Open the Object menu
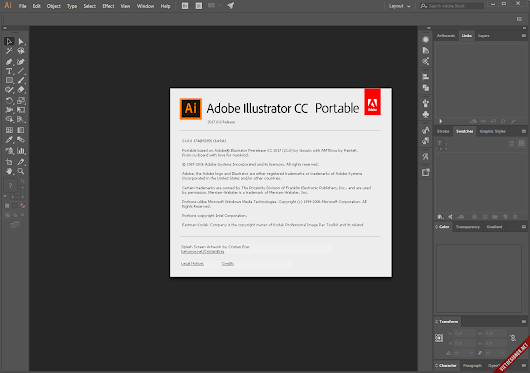This screenshot has height=373, width=530. tap(54, 6)
